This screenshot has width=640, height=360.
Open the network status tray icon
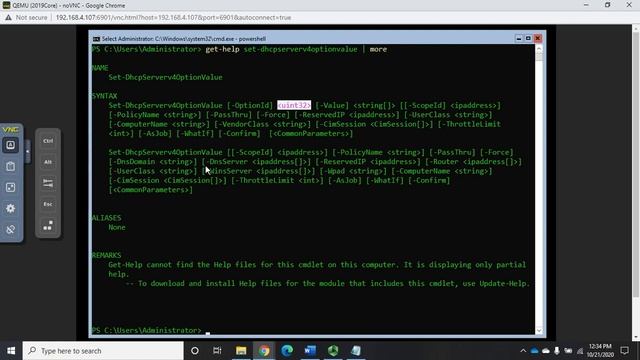point(580,351)
